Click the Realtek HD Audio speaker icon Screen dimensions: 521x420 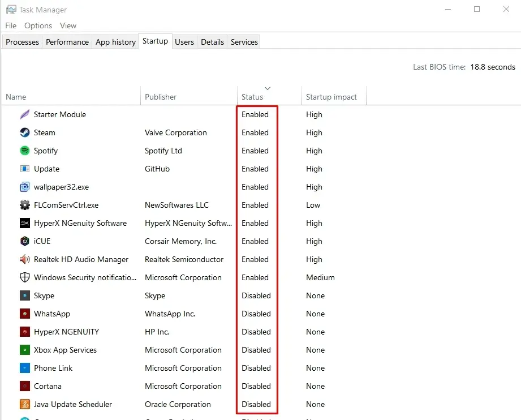24,259
